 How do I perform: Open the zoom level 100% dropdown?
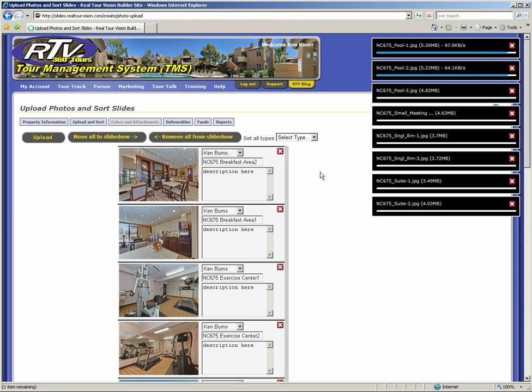[x=521, y=387]
